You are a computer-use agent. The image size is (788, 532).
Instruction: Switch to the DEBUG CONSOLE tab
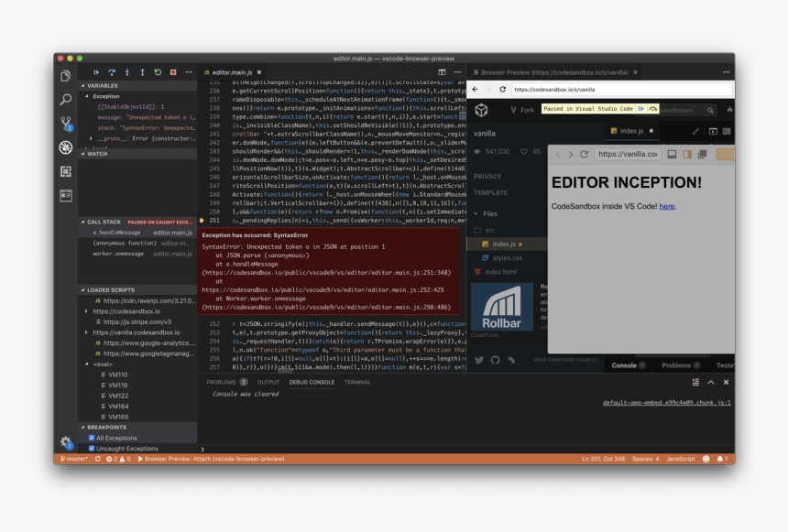point(312,383)
